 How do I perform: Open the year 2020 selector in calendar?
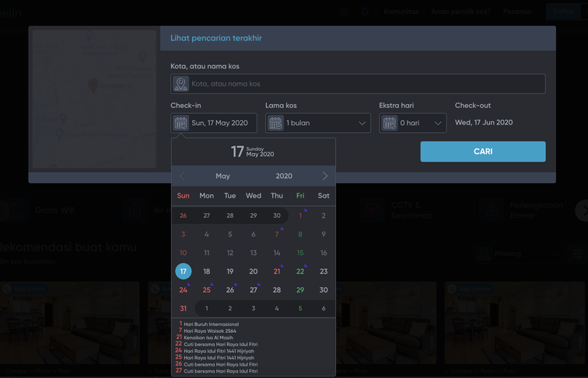[x=284, y=177]
